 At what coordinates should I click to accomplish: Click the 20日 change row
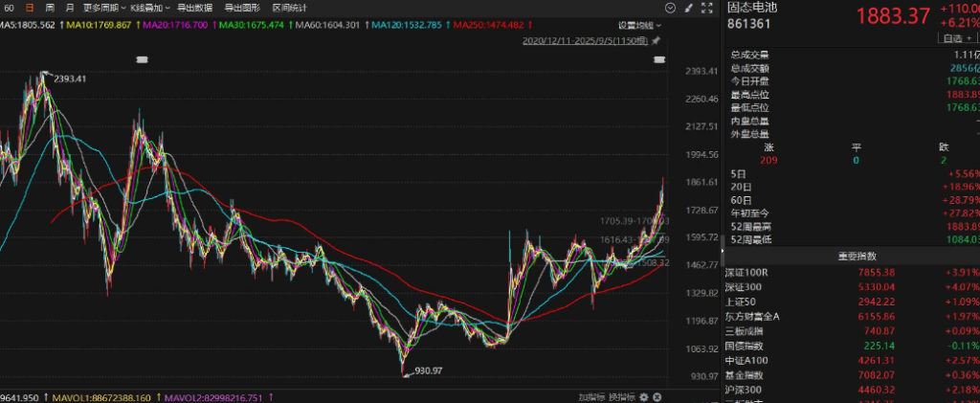[853, 187]
